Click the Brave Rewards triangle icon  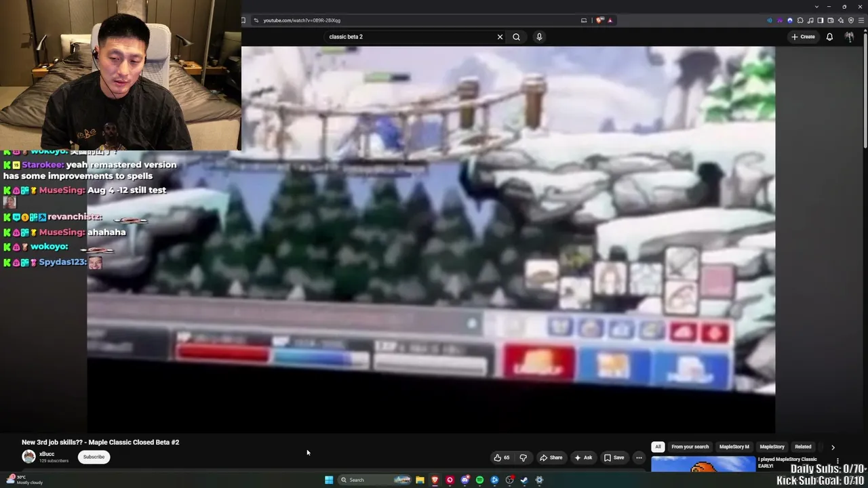[610, 20]
